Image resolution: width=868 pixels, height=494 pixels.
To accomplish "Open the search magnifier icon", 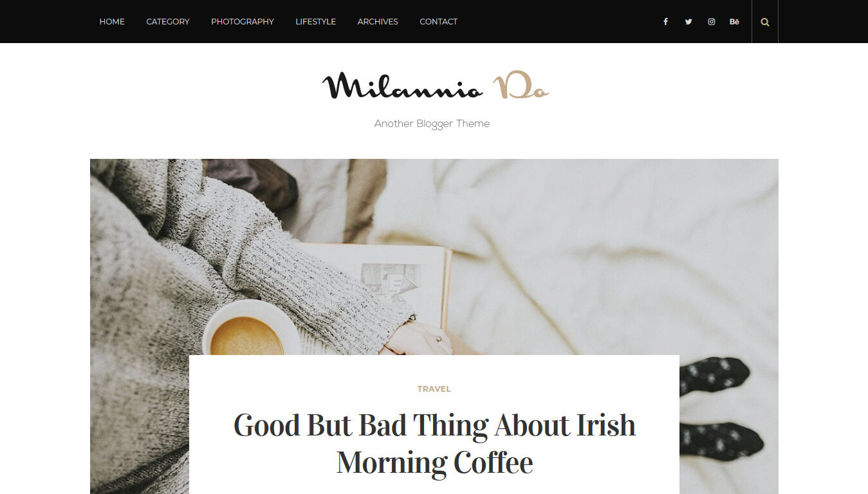I will [765, 22].
